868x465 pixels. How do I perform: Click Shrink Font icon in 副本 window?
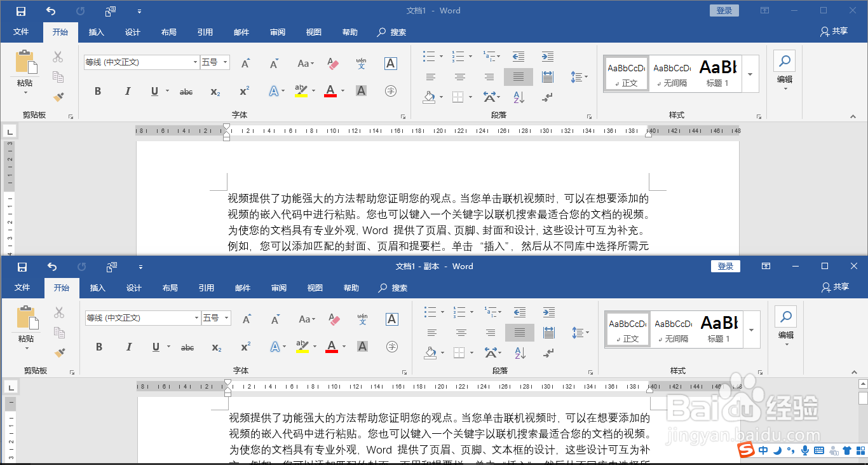[275, 319]
